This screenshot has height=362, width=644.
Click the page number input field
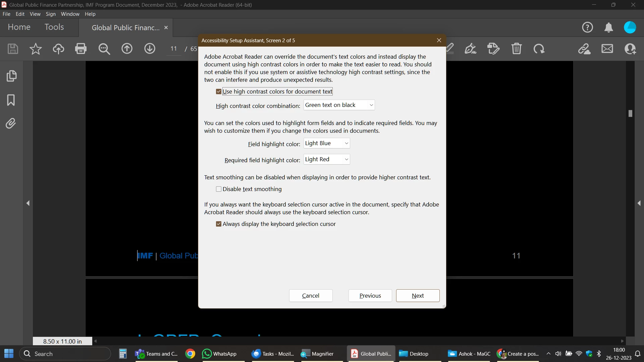[x=173, y=49]
